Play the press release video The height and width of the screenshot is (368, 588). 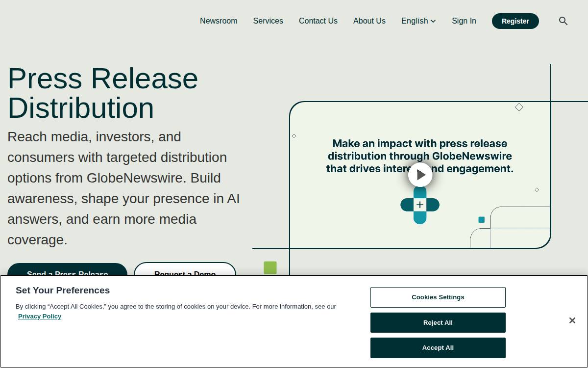tap(420, 175)
